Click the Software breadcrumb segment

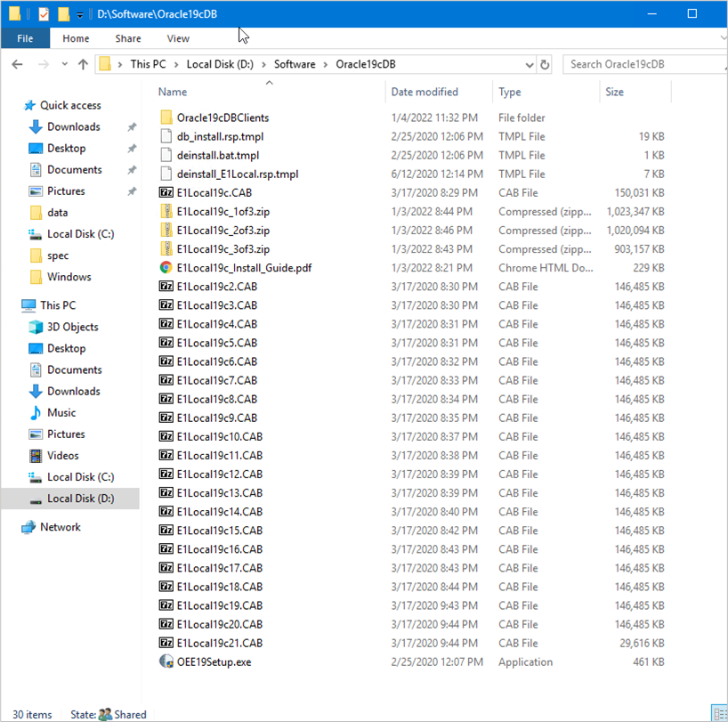pos(295,64)
